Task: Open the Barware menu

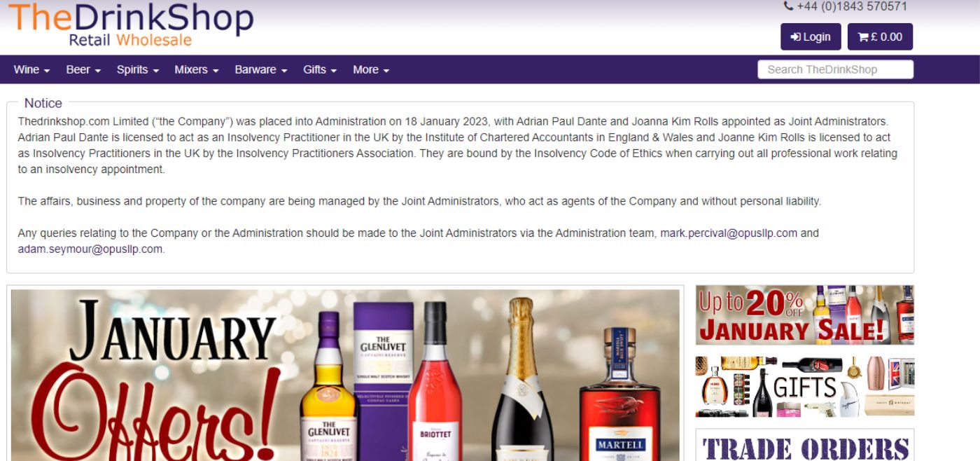Action: point(261,69)
